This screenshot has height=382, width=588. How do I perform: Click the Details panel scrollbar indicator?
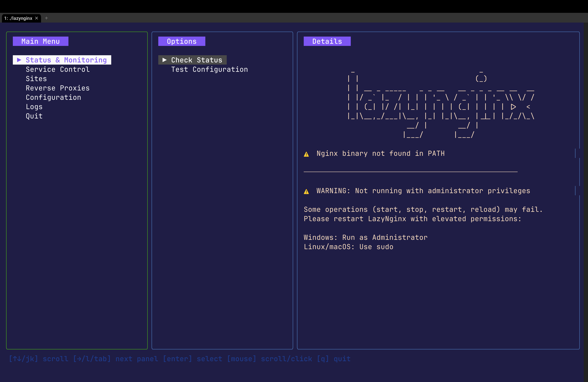(575, 153)
